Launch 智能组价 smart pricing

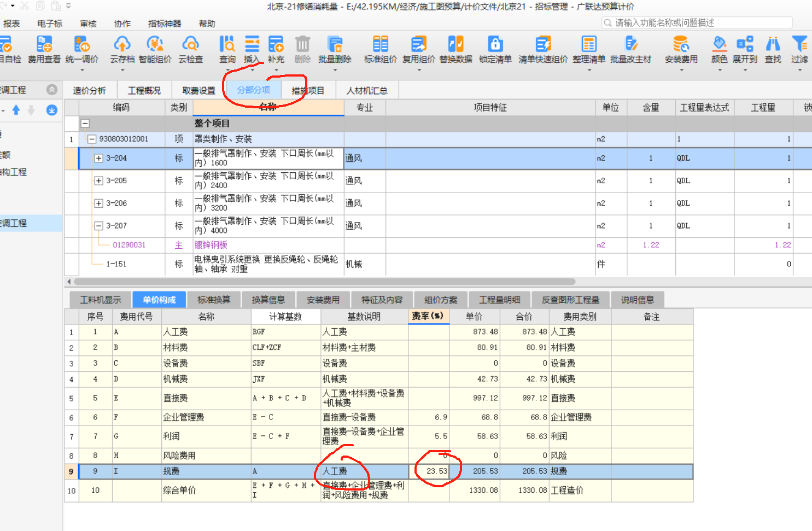[x=155, y=49]
